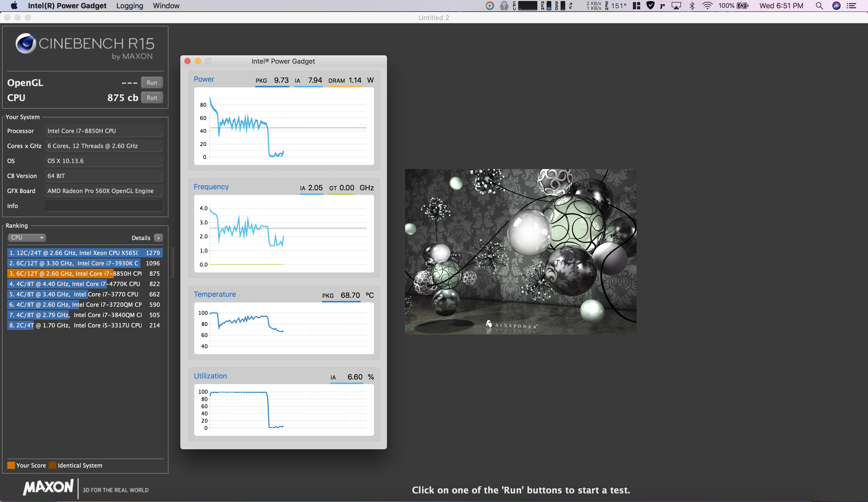Click the Wed 6:51 PM clock

coord(781,5)
